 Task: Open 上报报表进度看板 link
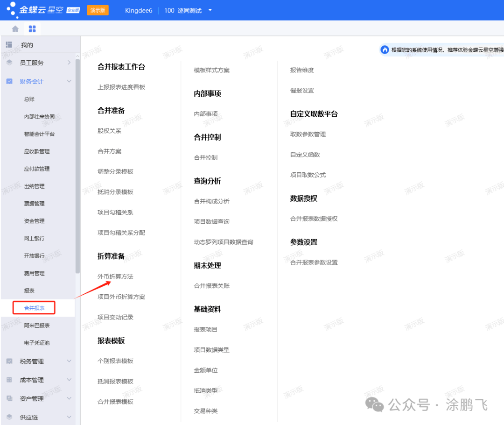(121, 87)
